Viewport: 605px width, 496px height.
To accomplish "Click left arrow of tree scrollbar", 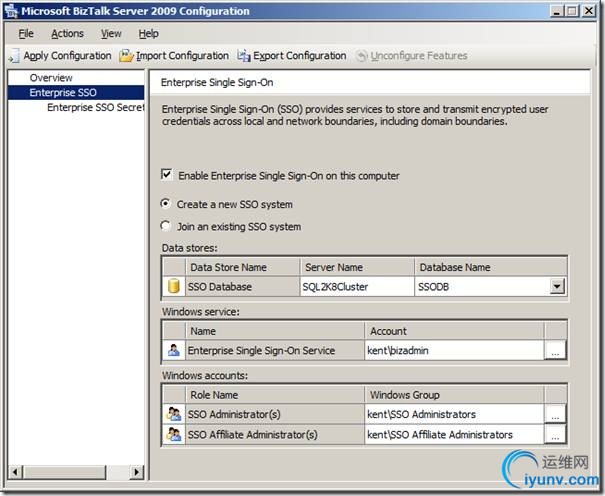I will pos(15,472).
